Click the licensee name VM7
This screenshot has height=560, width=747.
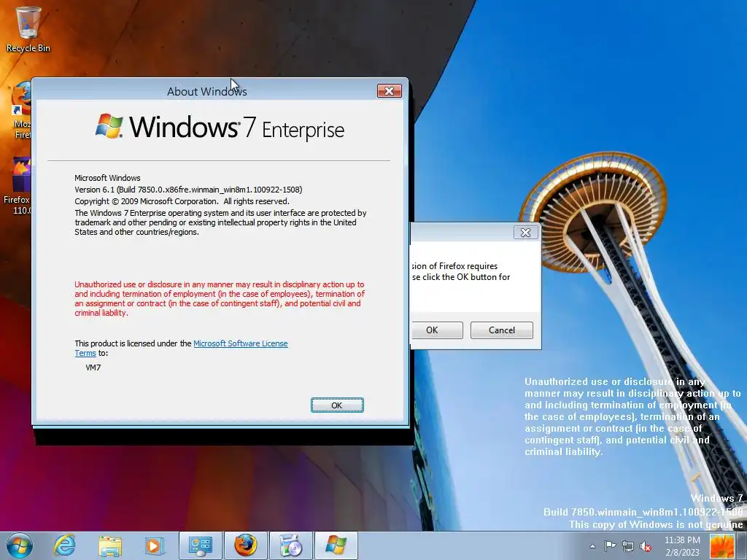tap(93, 367)
